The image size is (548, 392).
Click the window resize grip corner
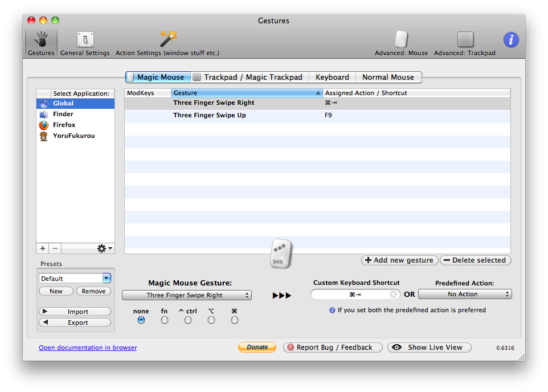click(521, 357)
